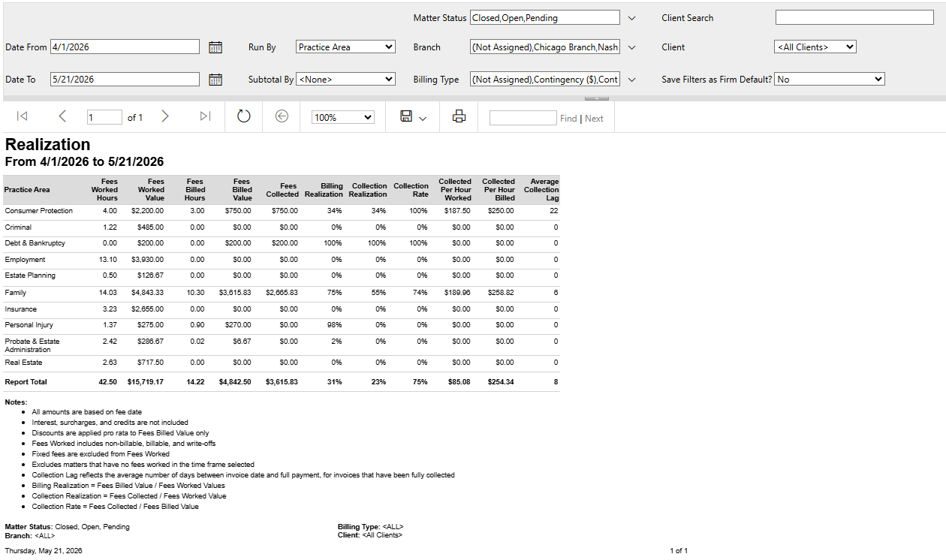Refresh the report
This screenshot has width=946, height=560.
[243, 116]
